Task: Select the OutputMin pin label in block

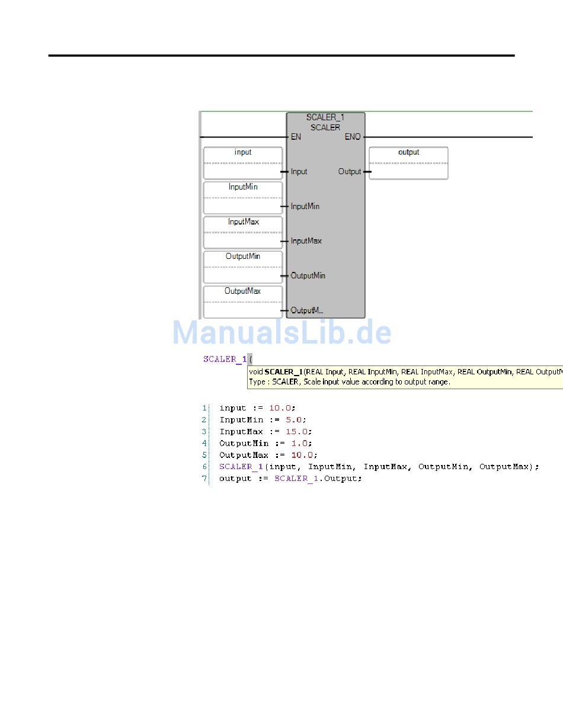Action: coord(308,275)
